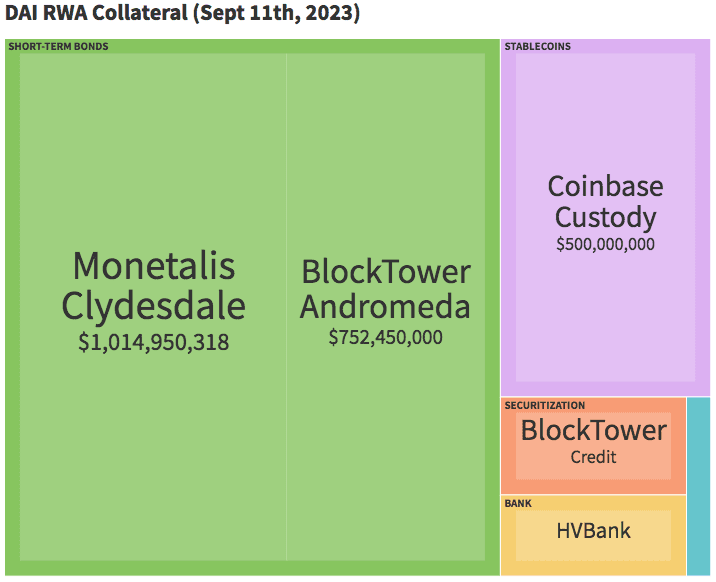
Task: Click the SHORT-TERM BONDS category header
Action: 58,46
